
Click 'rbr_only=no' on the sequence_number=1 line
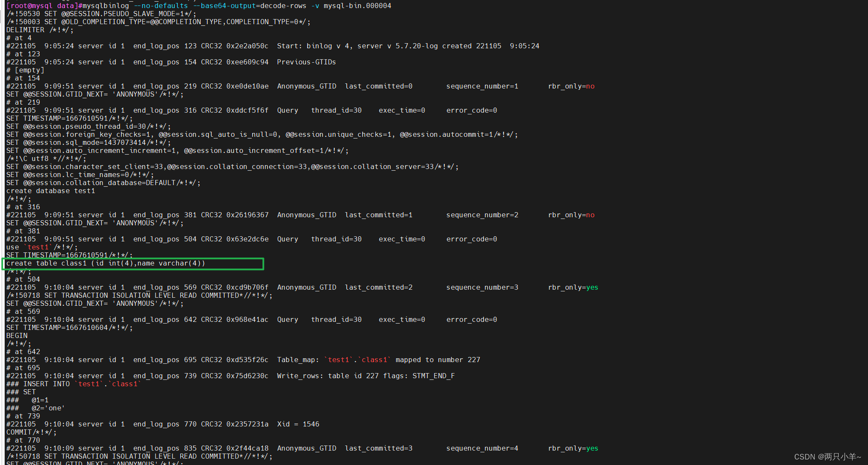pyautogui.click(x=571, y=86)
